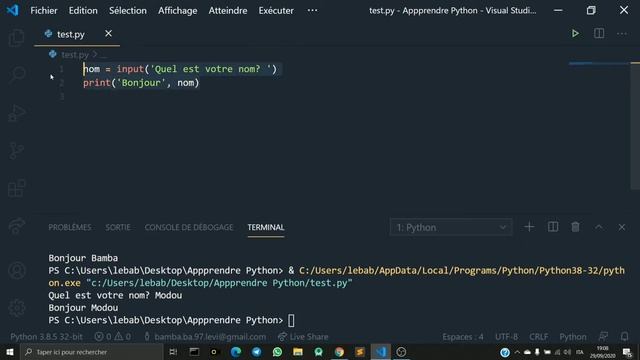
Task: Select the TERMINAL panel tab
Action: 266,227
